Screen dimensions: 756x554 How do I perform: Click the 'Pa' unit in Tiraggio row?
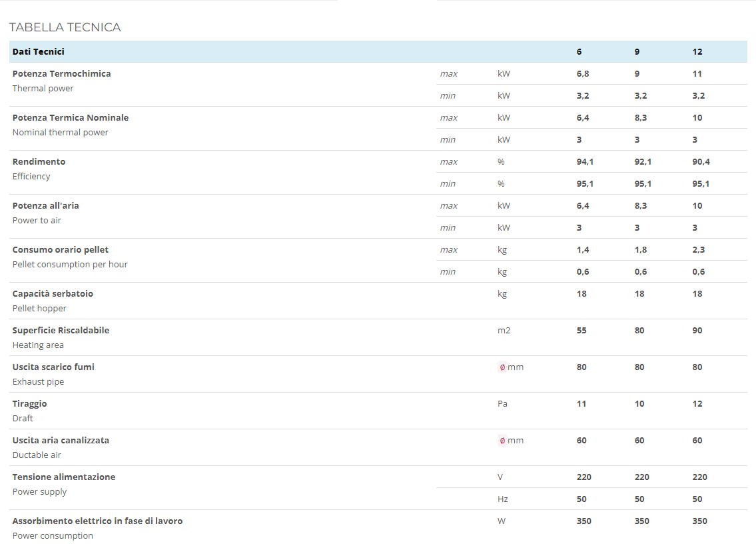502,404
